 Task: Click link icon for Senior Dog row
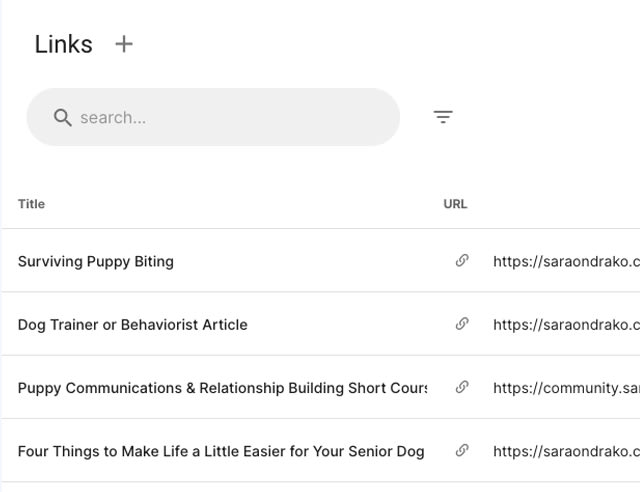click(462, 450)
